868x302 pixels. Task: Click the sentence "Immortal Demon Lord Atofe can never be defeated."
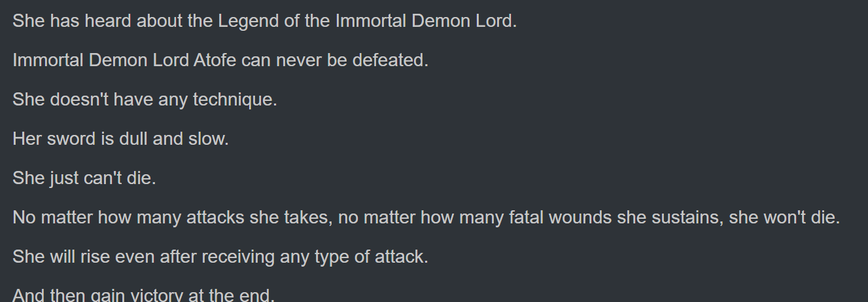click(x=220, y=60)
